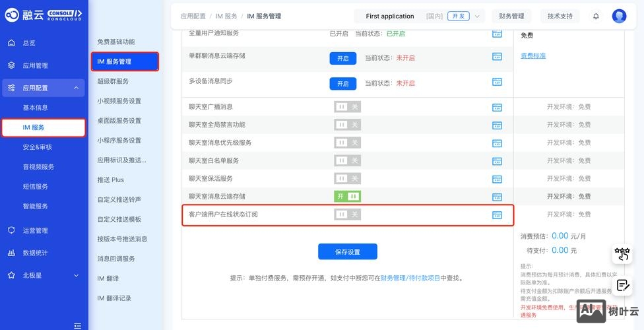
Task: Go to 安全&审核 in sidebar
Action: 38,147
